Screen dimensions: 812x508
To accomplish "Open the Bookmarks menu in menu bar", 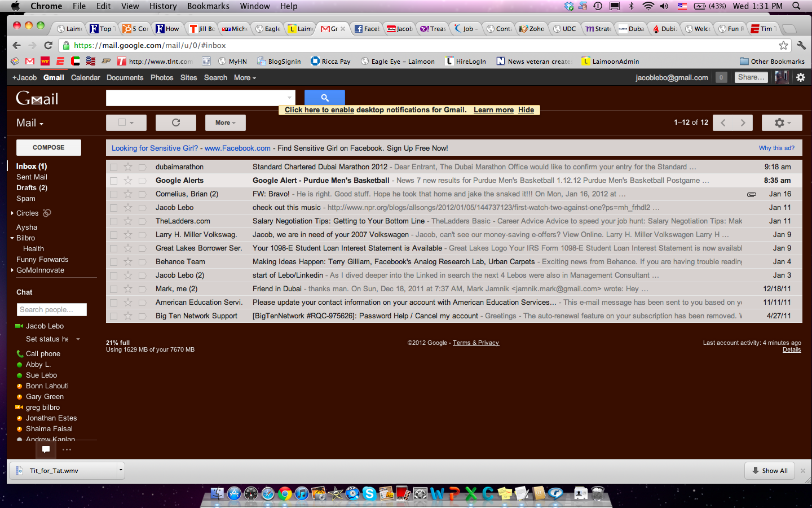I will (208, 6).
